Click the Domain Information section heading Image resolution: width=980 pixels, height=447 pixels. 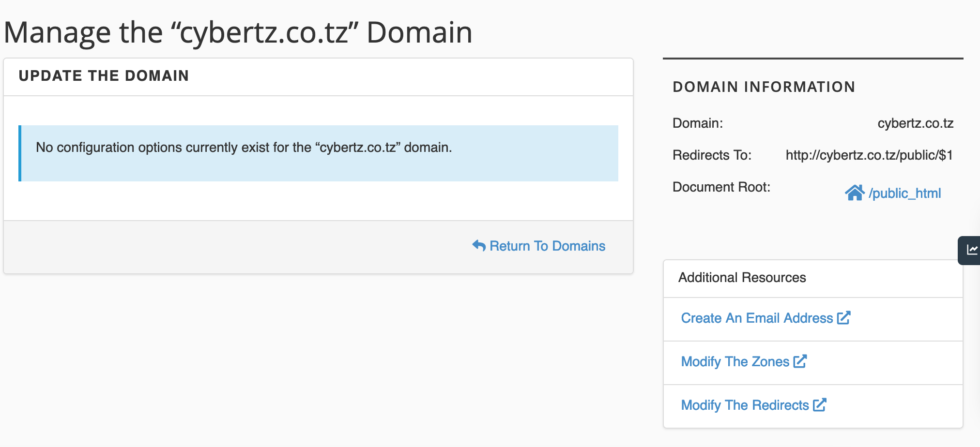point(764,87)
